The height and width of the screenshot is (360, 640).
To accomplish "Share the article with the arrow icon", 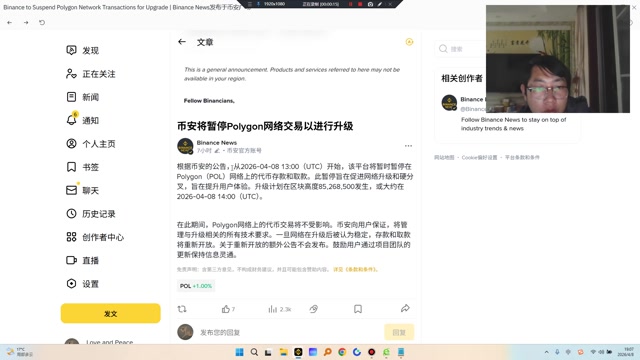I will (x=405, y=309).
